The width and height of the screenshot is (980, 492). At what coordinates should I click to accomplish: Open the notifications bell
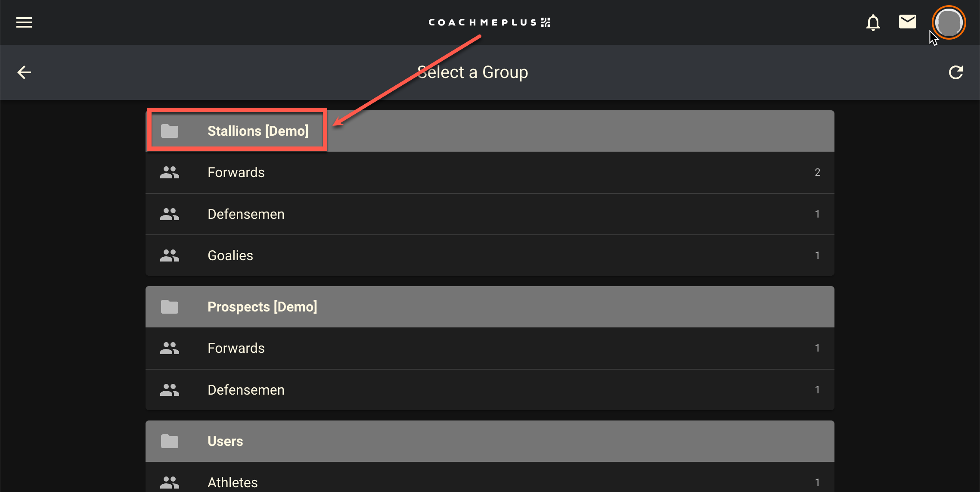click(873, 22)
